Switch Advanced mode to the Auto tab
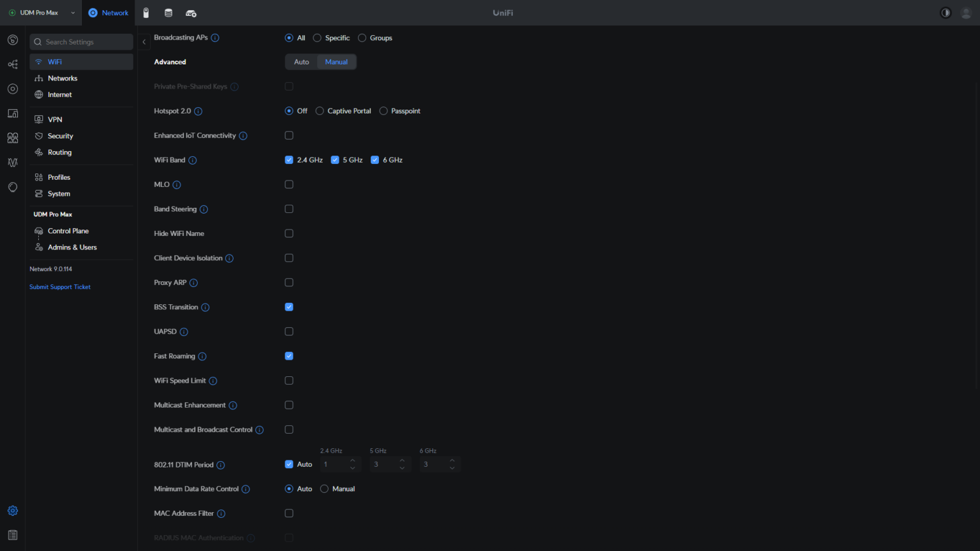980x551 pixels. pos(301,62)
